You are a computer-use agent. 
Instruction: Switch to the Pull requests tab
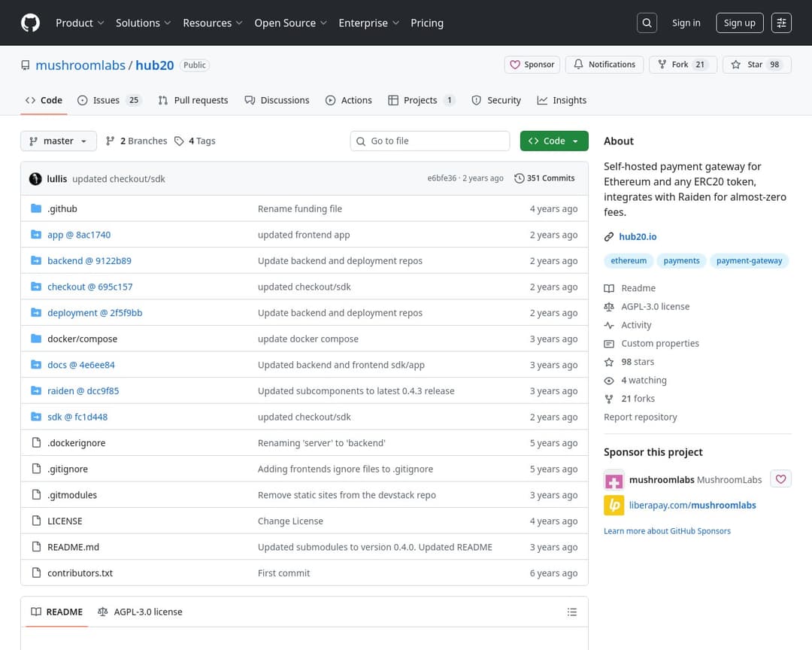193,100
